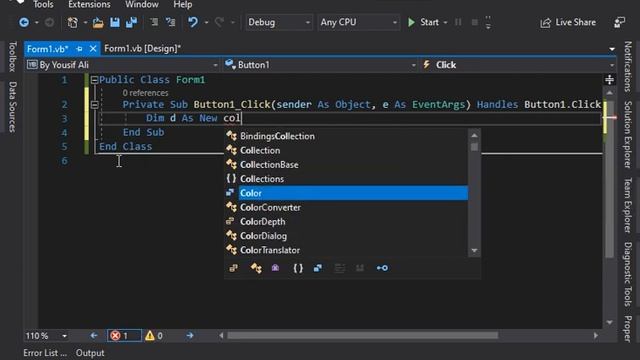Click the Comment out selected lines icon
640x360 pixels.
coord(154,22)
